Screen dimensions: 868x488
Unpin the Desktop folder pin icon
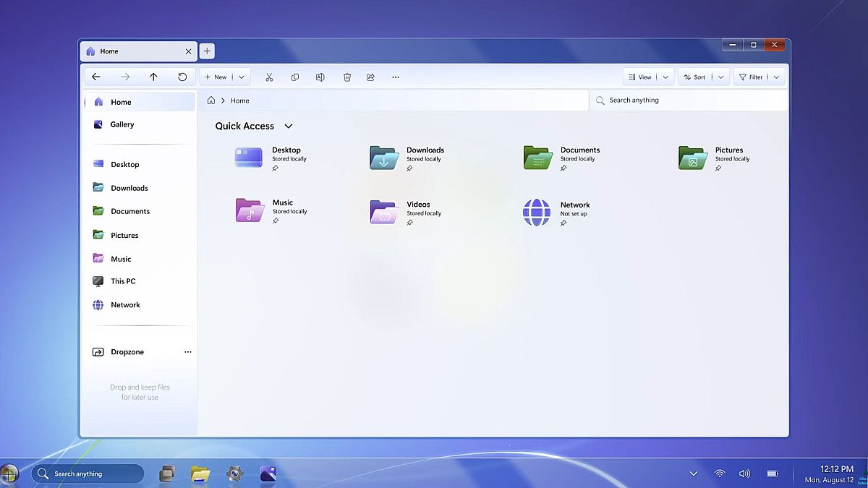276,168
